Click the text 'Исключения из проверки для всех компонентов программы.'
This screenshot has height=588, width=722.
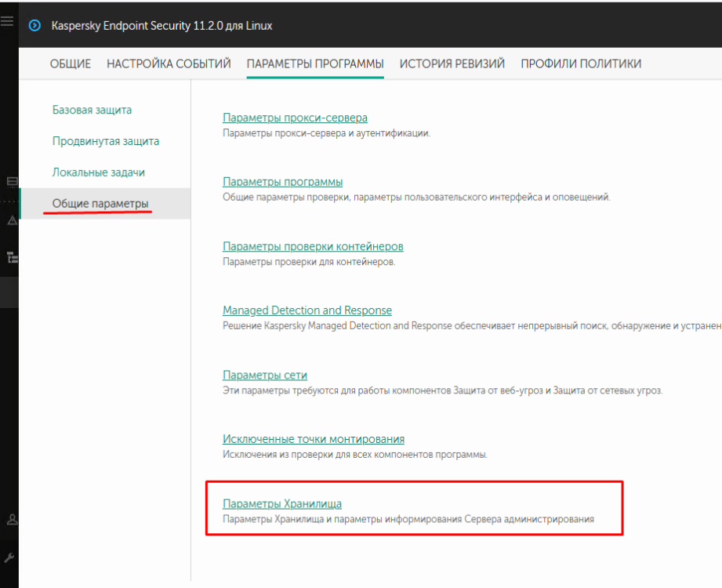[x=355, y=455]
